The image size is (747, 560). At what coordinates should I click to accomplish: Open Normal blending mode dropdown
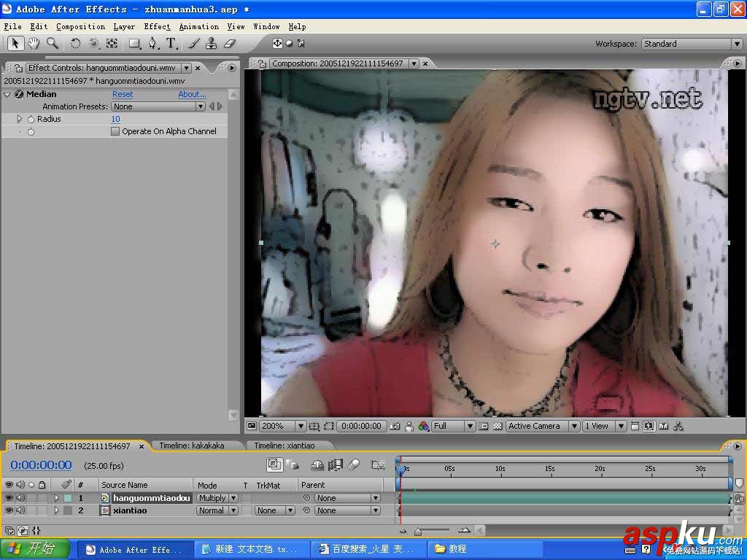pyautogui.click(x=217, y=510)
